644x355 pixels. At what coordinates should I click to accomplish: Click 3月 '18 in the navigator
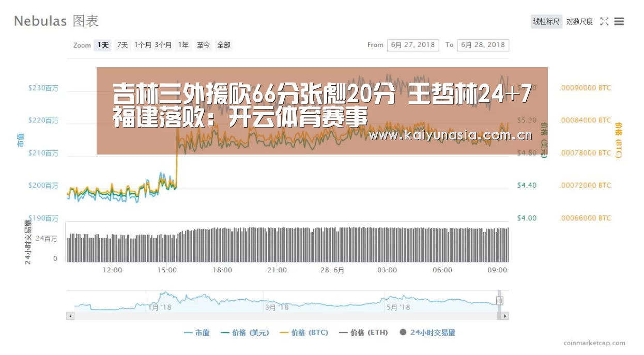click(x=277, y=307)
